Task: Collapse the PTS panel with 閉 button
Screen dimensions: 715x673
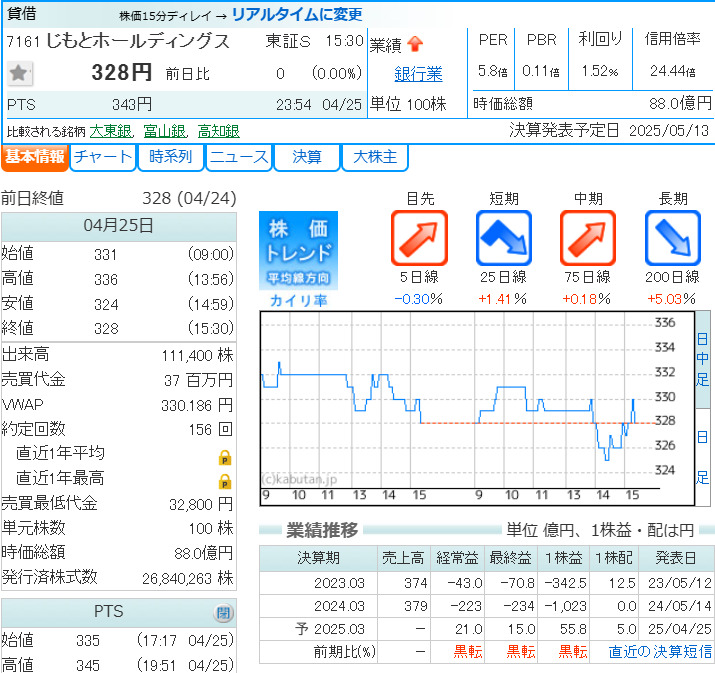Action: (223, 612)
